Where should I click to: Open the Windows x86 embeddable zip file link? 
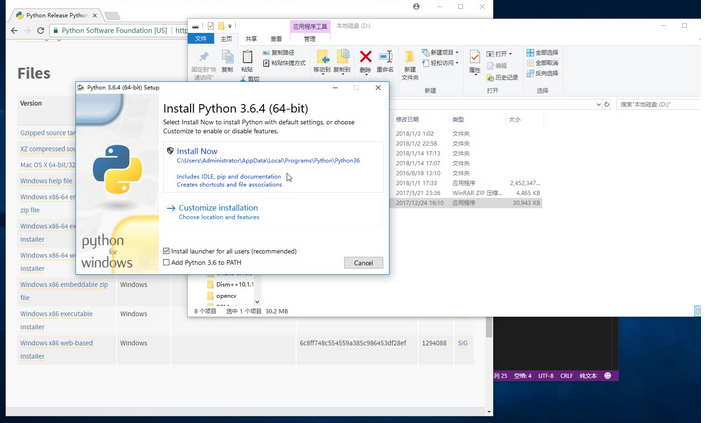(x=64, y=291)
